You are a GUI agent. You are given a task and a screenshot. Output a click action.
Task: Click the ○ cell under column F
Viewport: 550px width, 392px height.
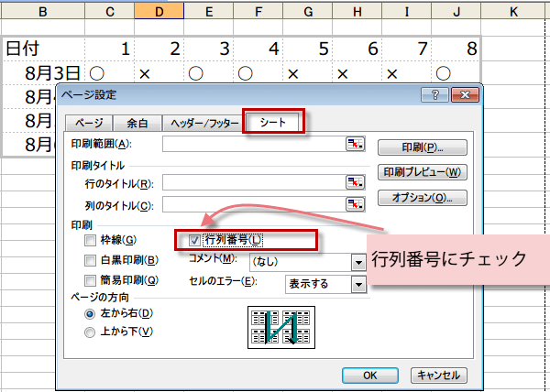tap(258, 72)
